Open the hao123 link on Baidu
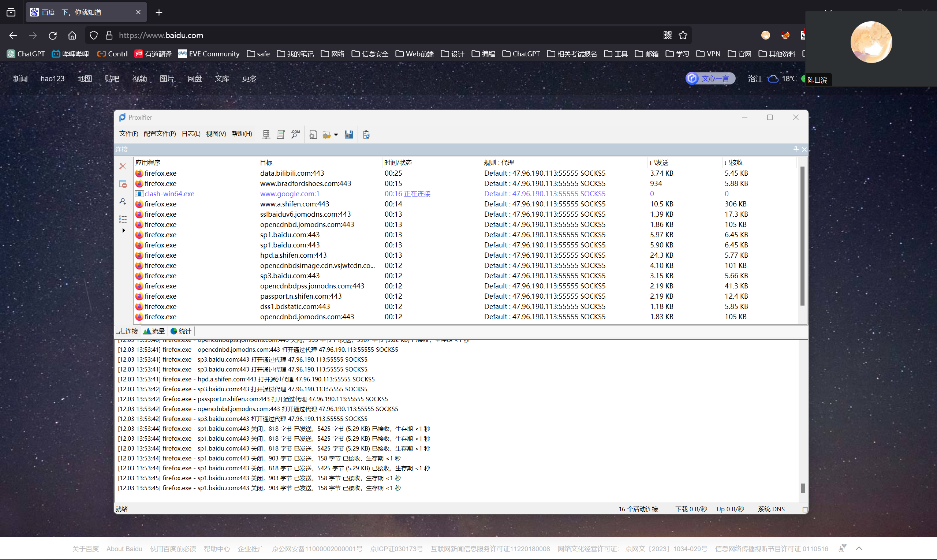Image resolution: width=937 pixels, height=560 pixels. coord(52,78)
